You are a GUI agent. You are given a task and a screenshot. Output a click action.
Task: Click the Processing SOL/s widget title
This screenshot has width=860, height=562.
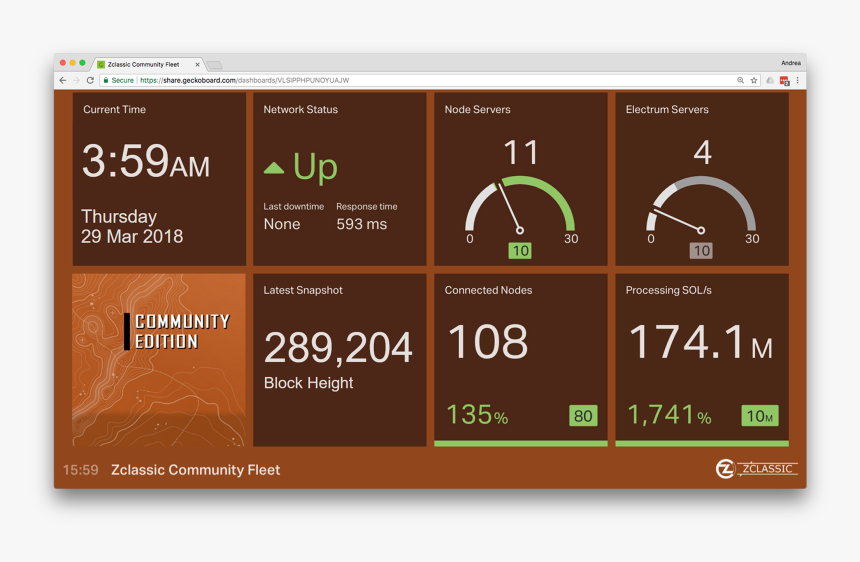coord(669,290)
